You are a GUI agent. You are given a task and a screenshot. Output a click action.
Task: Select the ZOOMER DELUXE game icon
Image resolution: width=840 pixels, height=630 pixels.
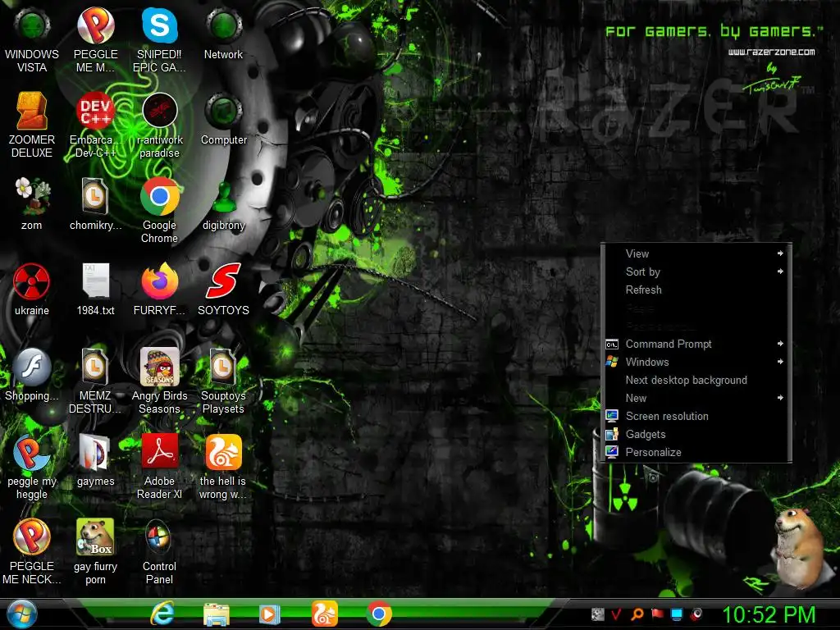(32, 126)
